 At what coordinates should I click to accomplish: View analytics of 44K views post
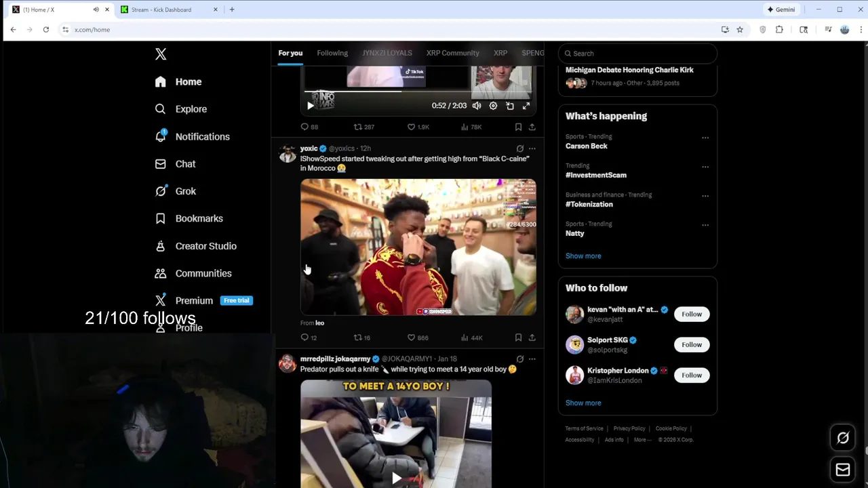[x=471, y=338]
